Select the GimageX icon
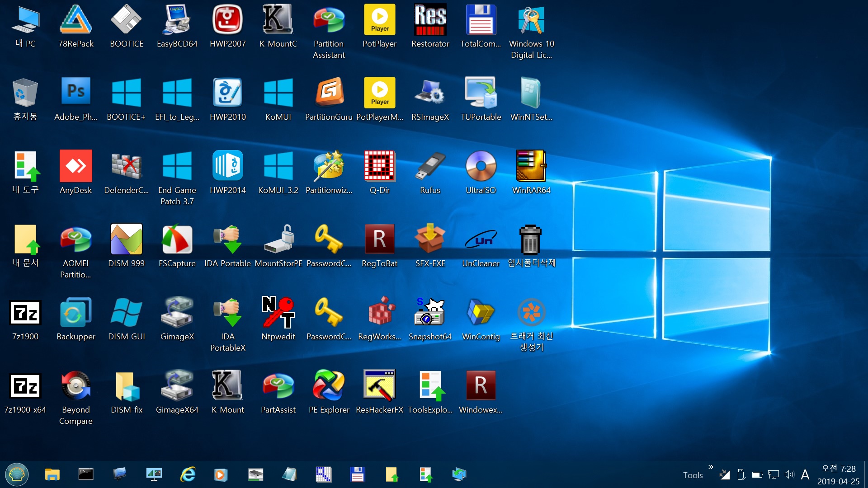868x488 pixels. [177, 313]
